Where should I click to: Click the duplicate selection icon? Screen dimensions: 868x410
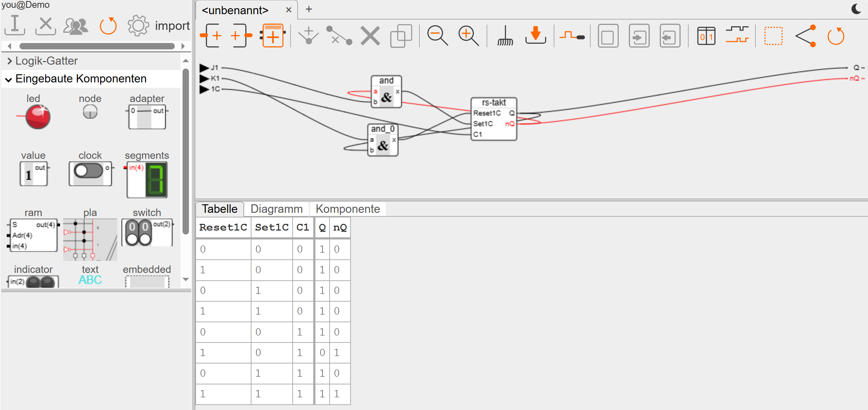pos(401,36)
